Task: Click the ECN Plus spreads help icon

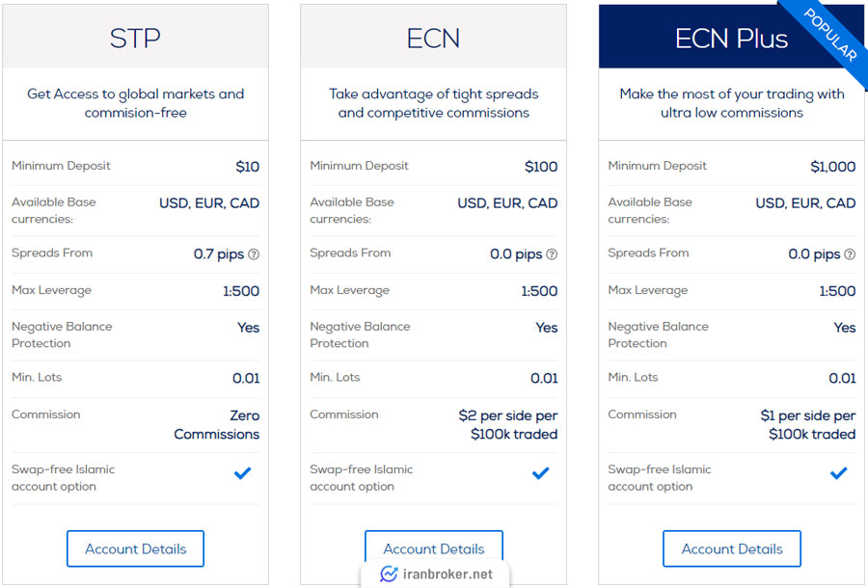Action: pos(850,254)
